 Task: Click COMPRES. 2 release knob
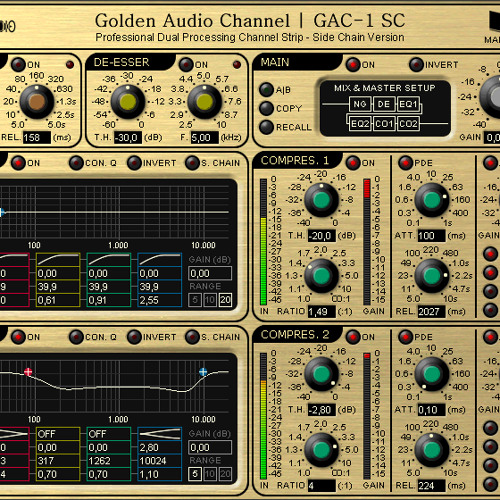pyautogui.click(x=432, y=450)
